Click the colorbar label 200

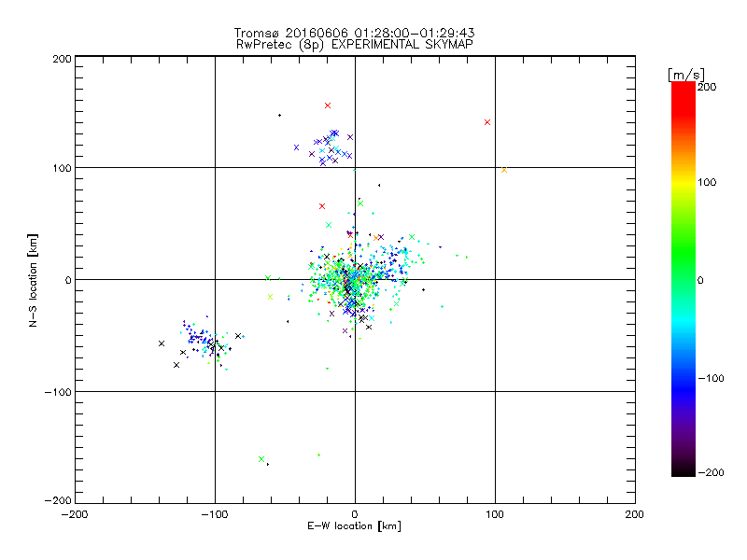(x=707, y=87)
